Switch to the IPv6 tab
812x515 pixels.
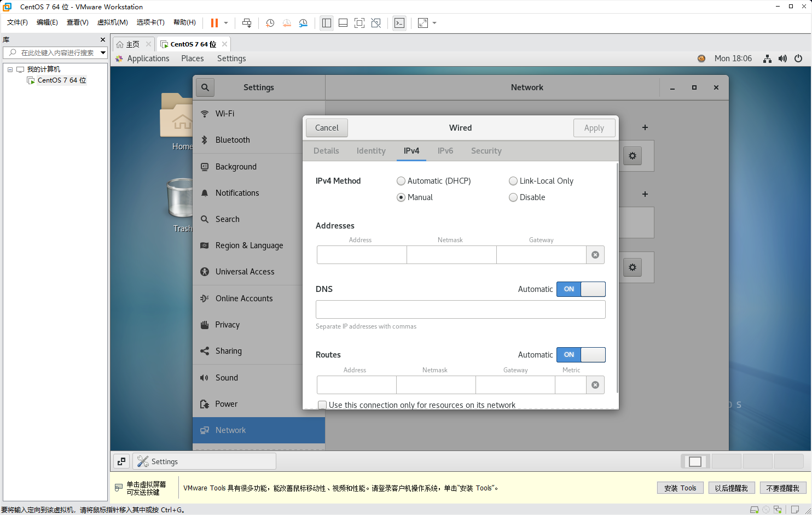click(x=445, y=151)
